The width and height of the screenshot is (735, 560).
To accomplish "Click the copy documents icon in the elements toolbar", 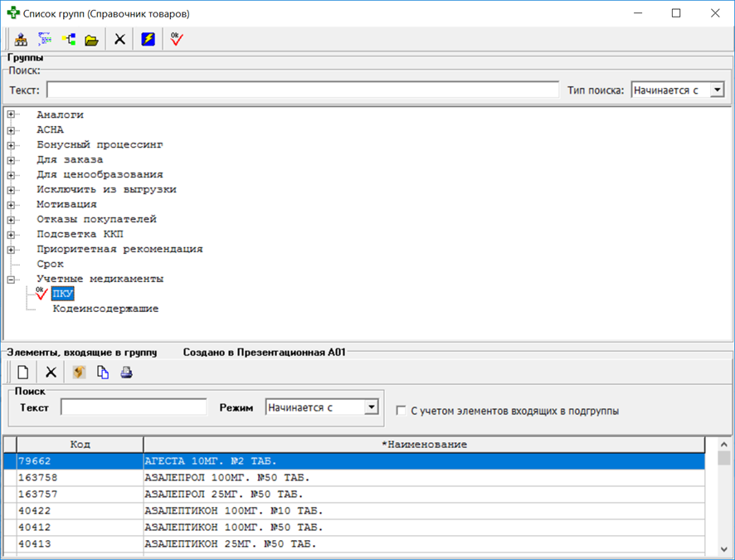I will [x=103, y=373].
